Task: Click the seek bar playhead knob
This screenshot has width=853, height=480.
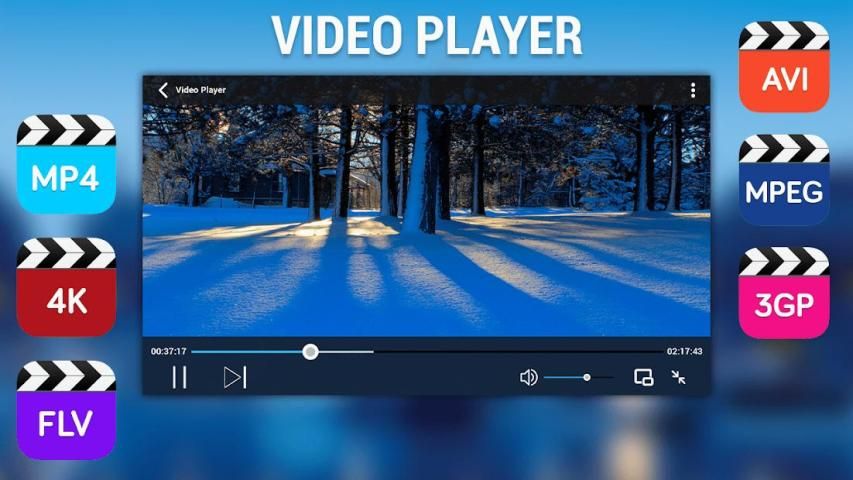Action: pyautogui.click(x=311, y=351)
